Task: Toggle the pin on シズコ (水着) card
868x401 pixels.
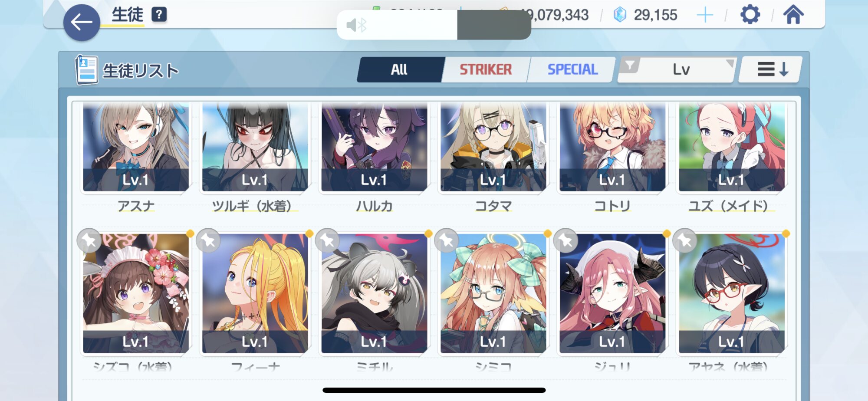Action: tap(89, 240)
